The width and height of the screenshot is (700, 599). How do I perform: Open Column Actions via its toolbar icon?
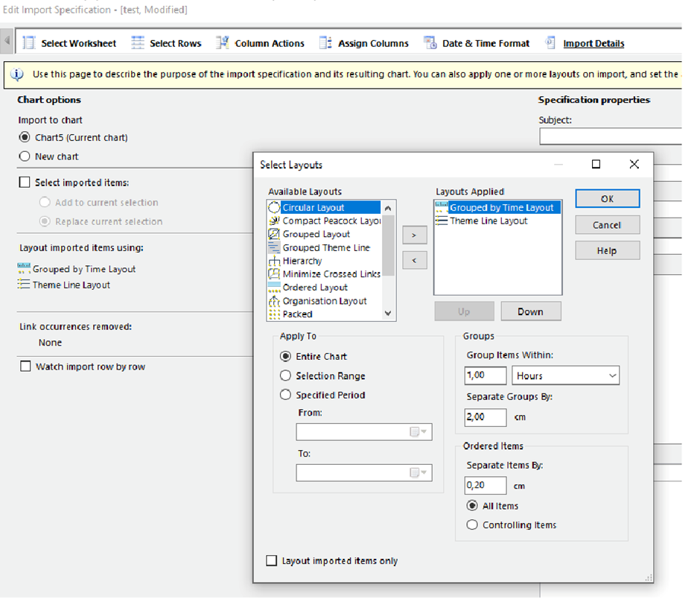[x=221, y=42]
